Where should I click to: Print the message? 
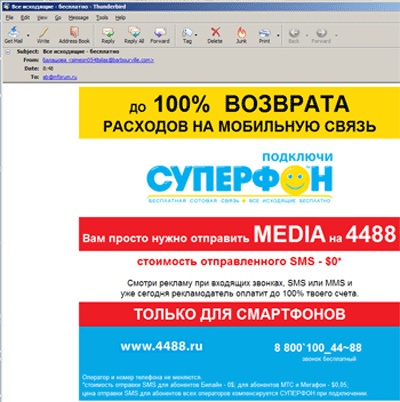(x=265, y=35)
